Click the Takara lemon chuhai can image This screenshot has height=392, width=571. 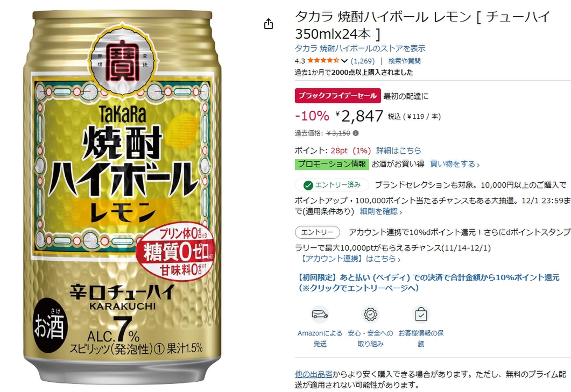[123, 197]
